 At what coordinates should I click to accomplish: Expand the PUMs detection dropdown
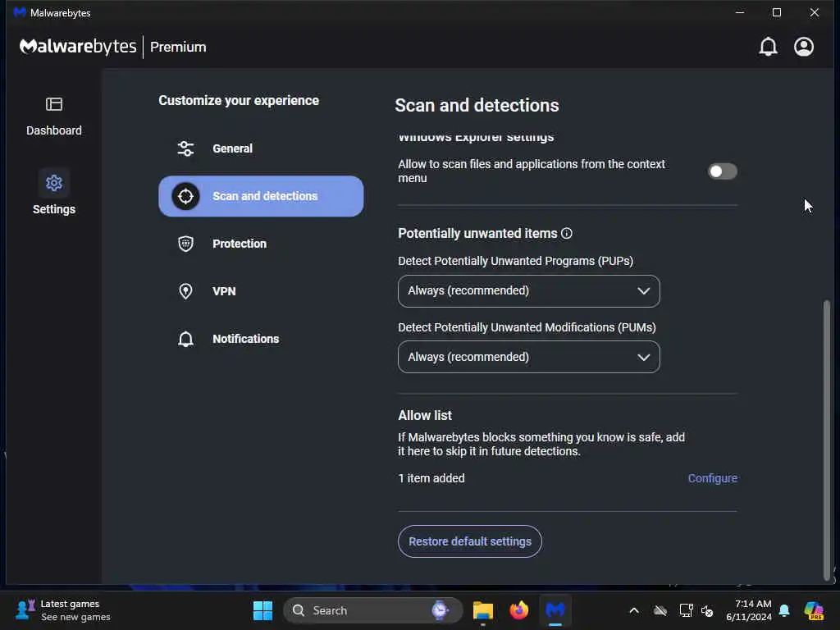[x=529, y=357]
